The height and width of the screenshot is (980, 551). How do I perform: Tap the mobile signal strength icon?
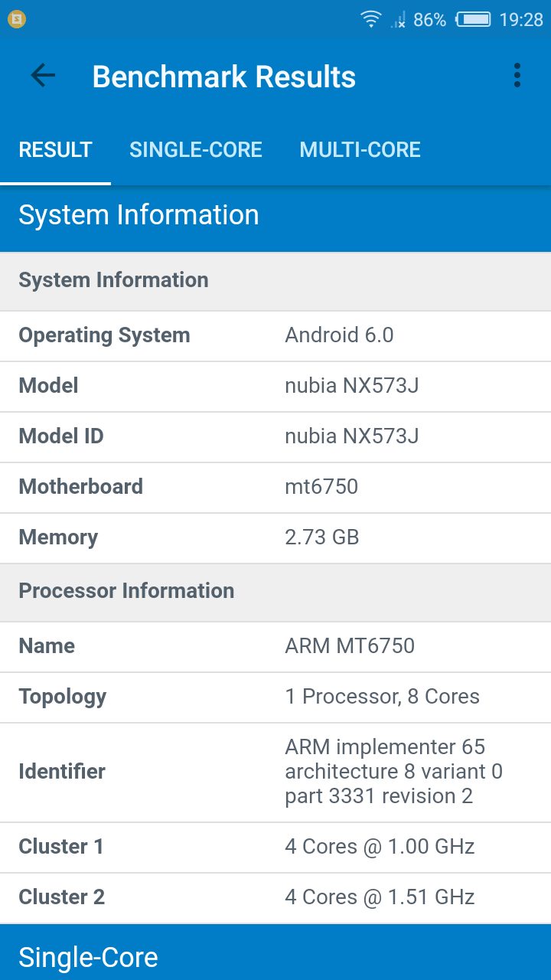pos(398,20)
